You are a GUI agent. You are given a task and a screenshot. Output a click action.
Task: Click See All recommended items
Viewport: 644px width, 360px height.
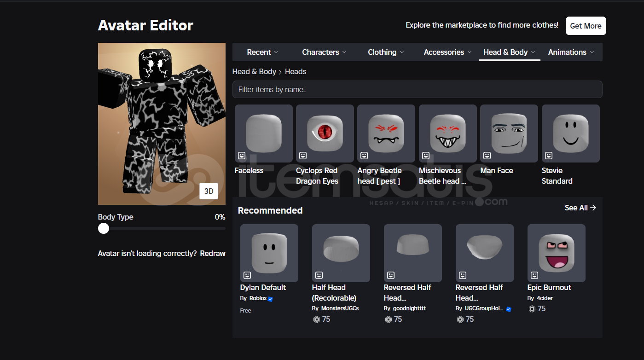tap(580, 208)
